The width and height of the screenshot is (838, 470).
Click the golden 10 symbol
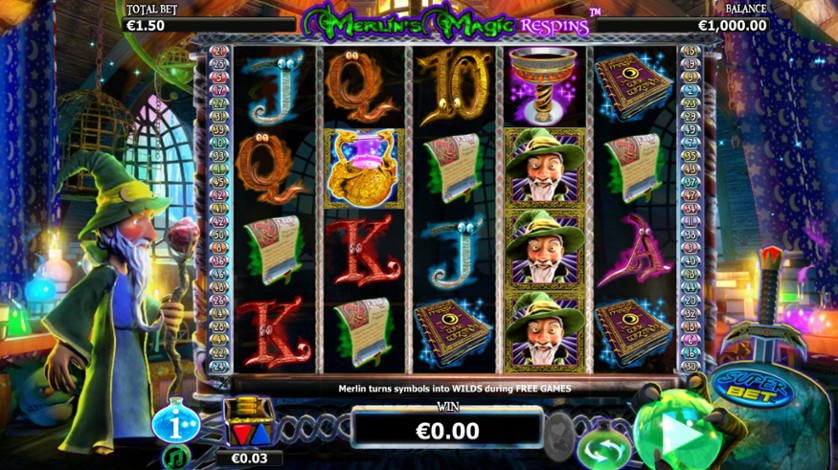[454, 87]
